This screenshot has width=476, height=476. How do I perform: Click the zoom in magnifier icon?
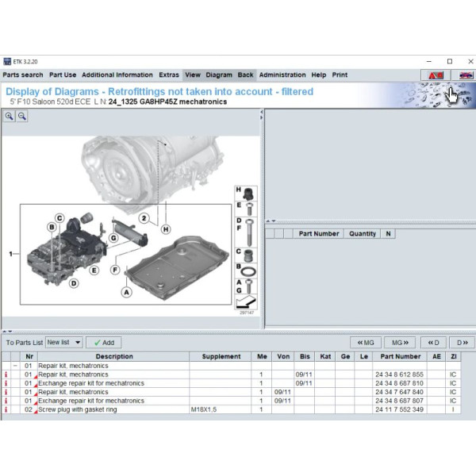tap(10, 116)
